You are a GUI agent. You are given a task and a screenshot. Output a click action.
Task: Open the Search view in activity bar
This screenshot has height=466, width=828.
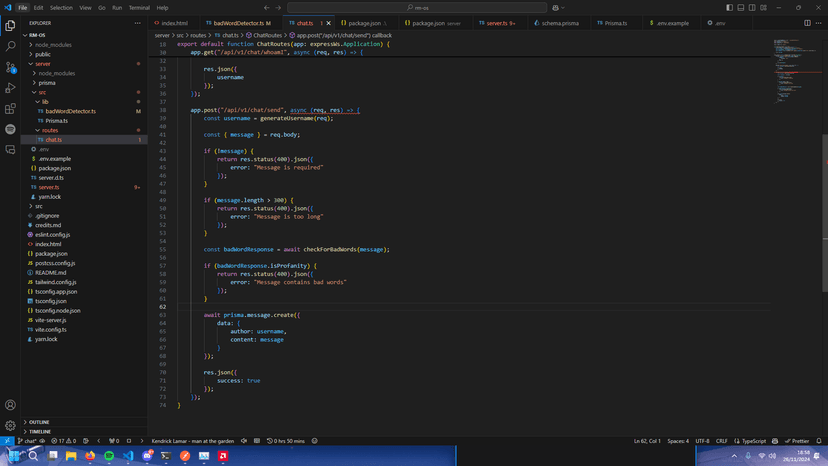click(x=10, y=46)
